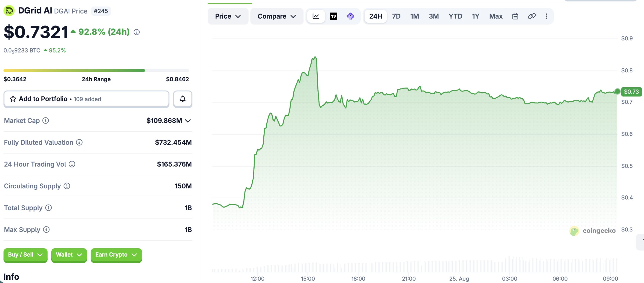Show Circulating Supply info icon
This screenshot has height=283, width=644.
point(67,186)
